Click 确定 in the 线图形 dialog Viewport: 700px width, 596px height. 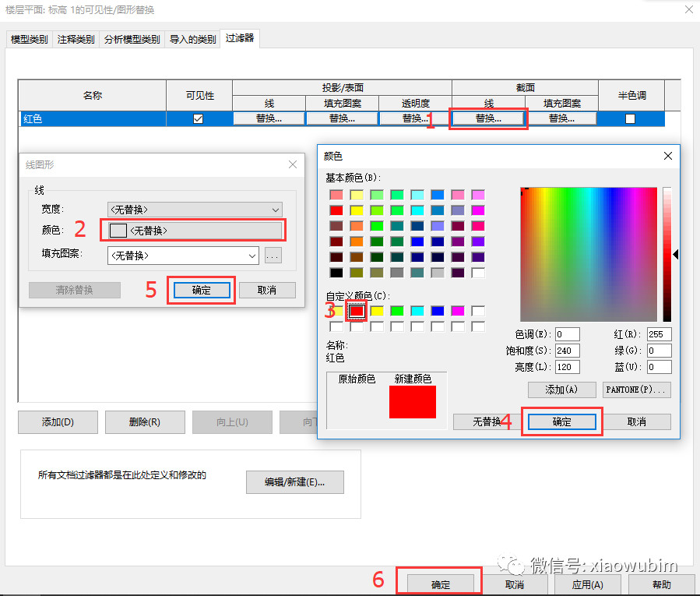point(202,291)
